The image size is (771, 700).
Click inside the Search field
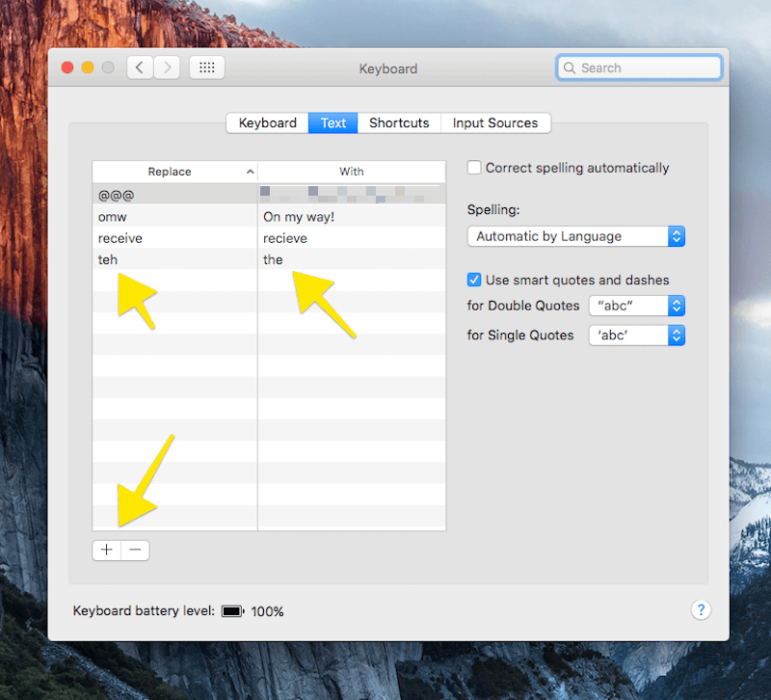pos(639,67)
